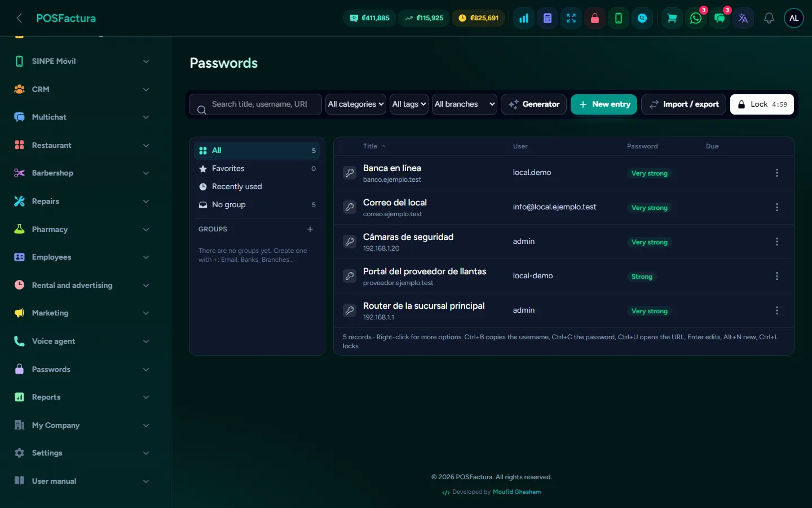Click the €411,885 cash balance pill

point(370,18)
